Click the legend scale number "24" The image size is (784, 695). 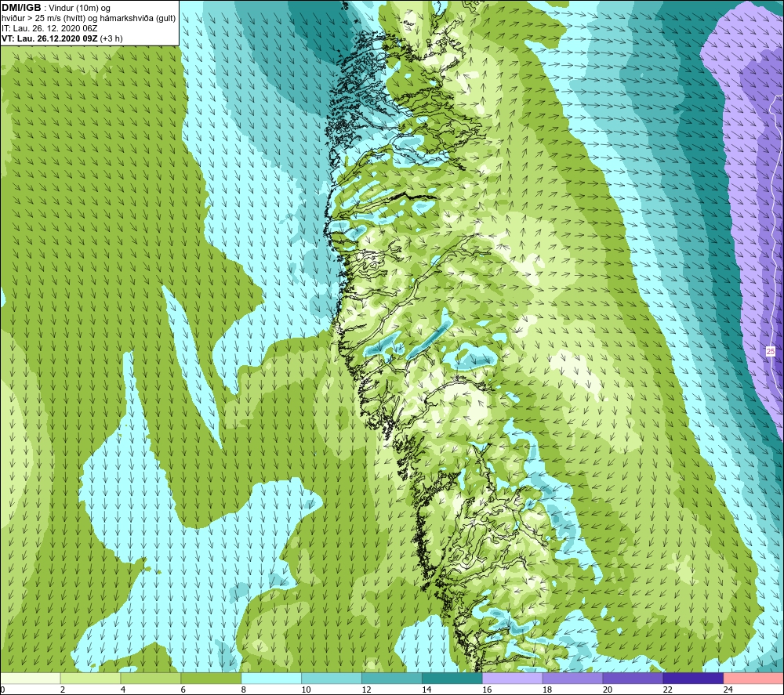click(x=728, y=690)
